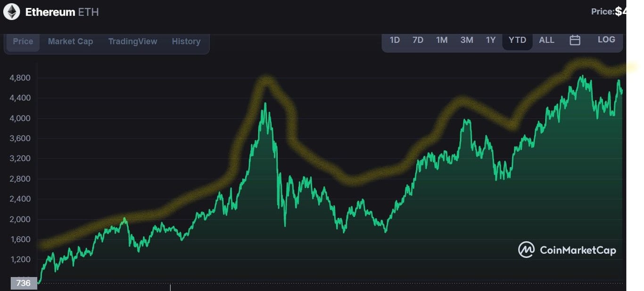644x291 pixels.
Task: Switch to the Market Cap tab
Action: click(x=70, y=42)
